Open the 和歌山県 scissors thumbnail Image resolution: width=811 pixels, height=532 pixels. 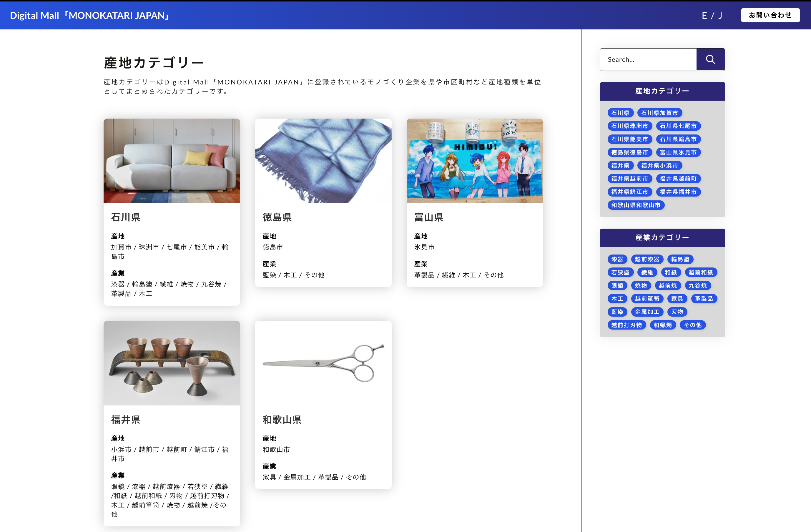pyautogui.click(x=323, y=363)
